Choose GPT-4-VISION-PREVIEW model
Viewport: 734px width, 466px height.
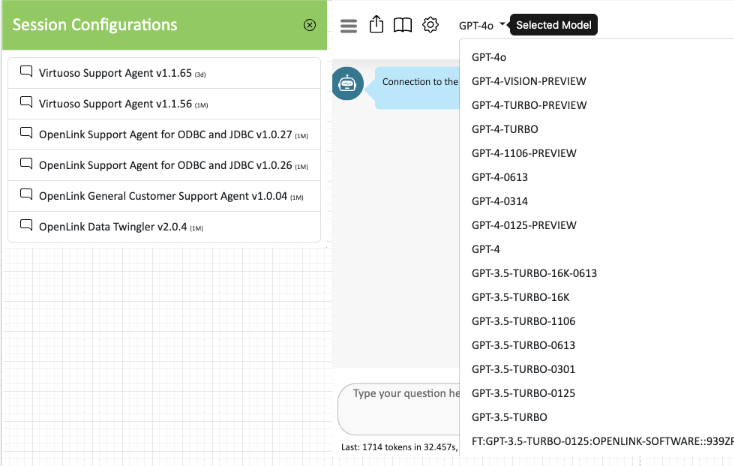point(529,81)
